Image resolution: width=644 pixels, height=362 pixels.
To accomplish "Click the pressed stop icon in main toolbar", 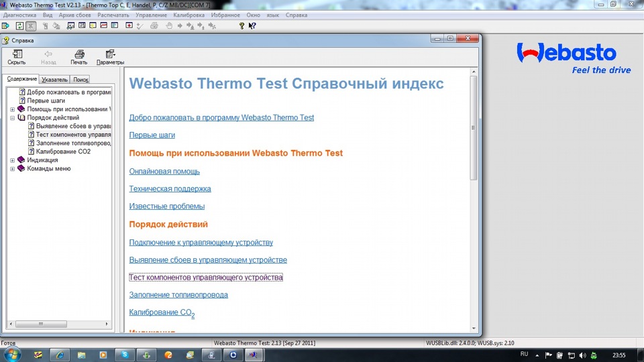I will [x=31, y=26].
